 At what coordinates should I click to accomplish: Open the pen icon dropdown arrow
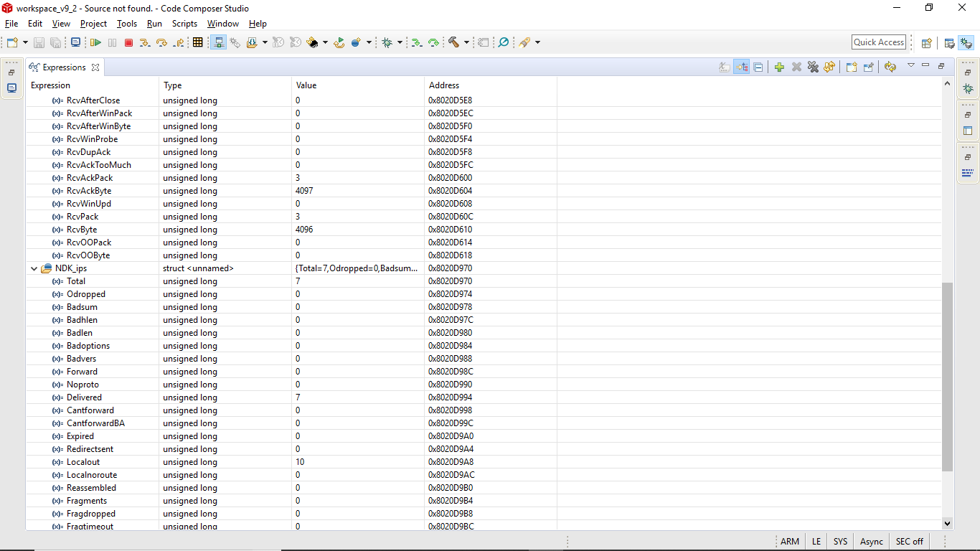(537, 43)
